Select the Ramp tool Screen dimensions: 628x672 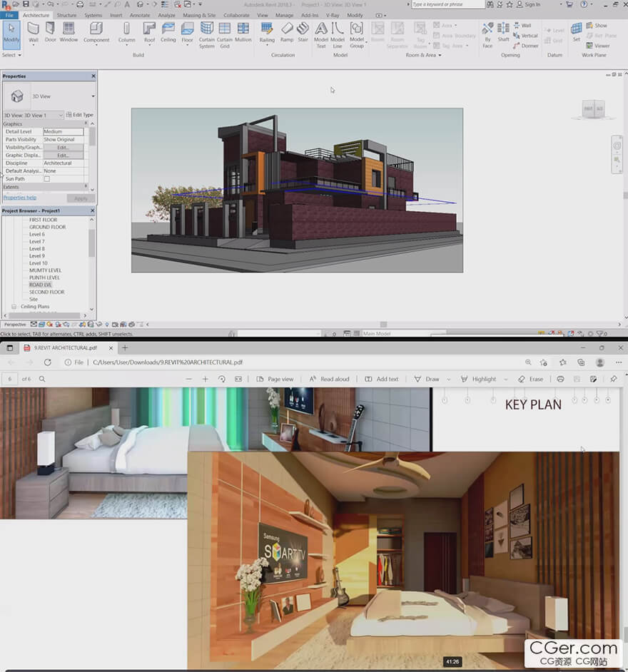(x=287, y=33)
